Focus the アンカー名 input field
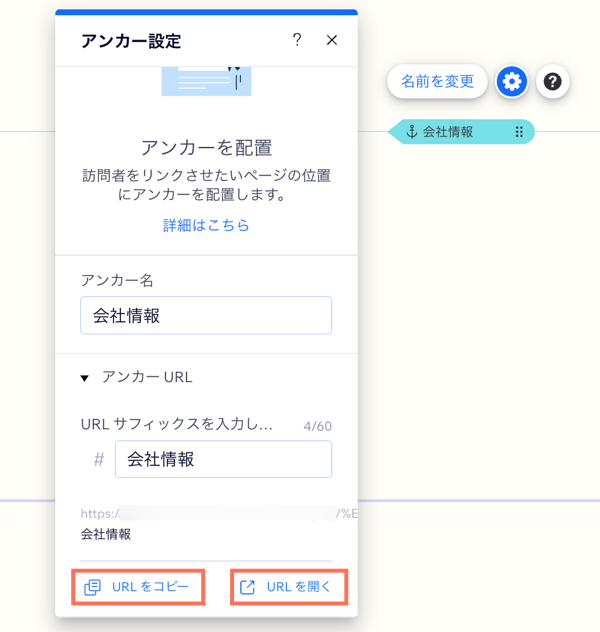Viewport: 600px width, 632px height. coord(206,315)
